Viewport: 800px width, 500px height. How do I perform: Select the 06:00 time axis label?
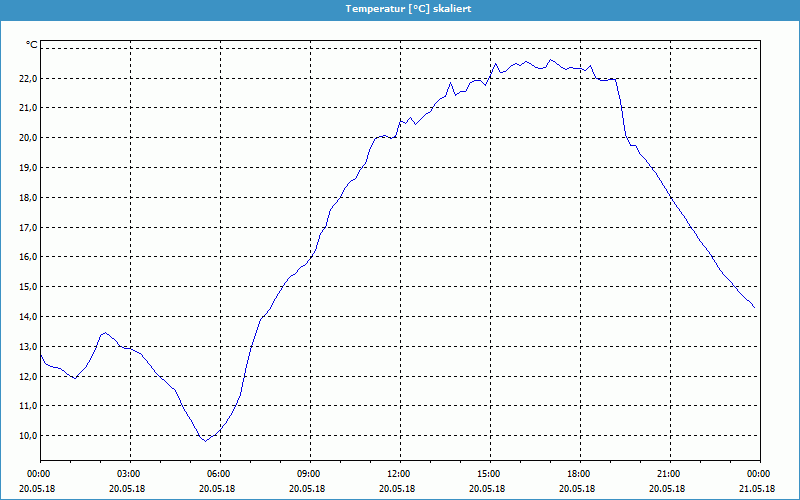(219, 474)
